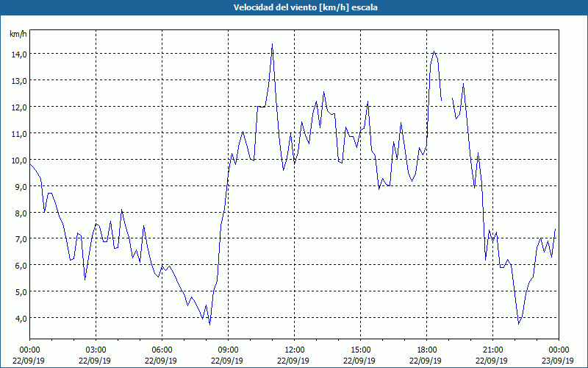Click the 12,0 y-axis value
Viewport: 588px width, 368px height.
(19, 107)
